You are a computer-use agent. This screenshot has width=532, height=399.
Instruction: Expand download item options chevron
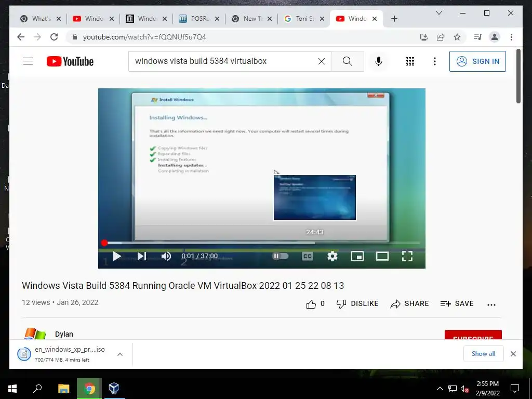pos(120,354)
